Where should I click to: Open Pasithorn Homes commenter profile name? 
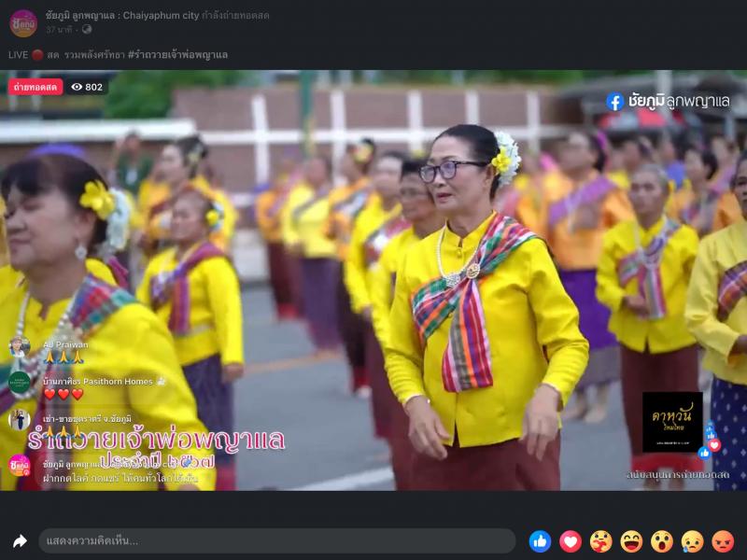(x=96, y=381)
